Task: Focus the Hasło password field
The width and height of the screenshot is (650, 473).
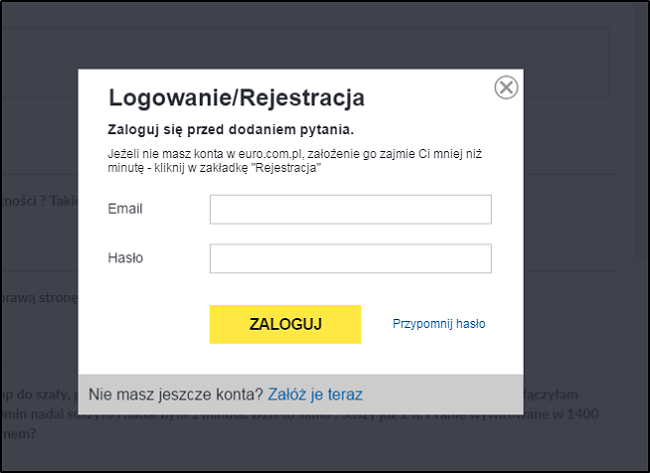Action: 350,258
